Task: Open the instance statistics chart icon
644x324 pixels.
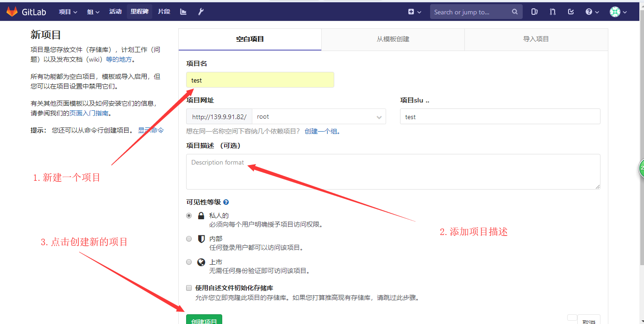Action: 183,12
